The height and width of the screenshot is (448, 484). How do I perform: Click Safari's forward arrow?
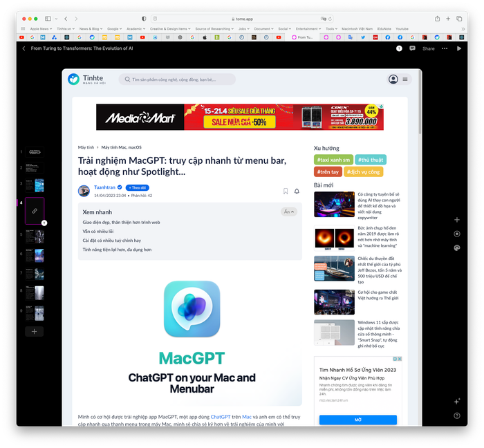pos(76,19)
